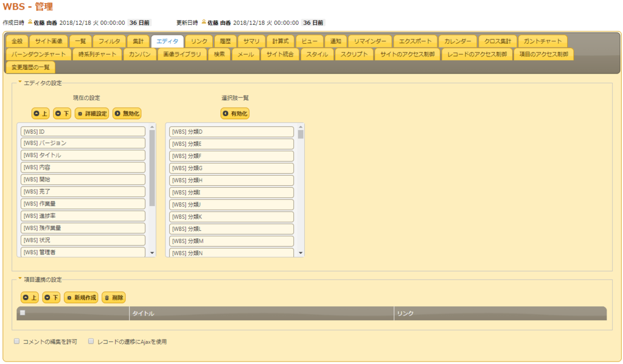
Task: Open the カンバン tab
Action: pyautogui.click(x=140, y=54)
